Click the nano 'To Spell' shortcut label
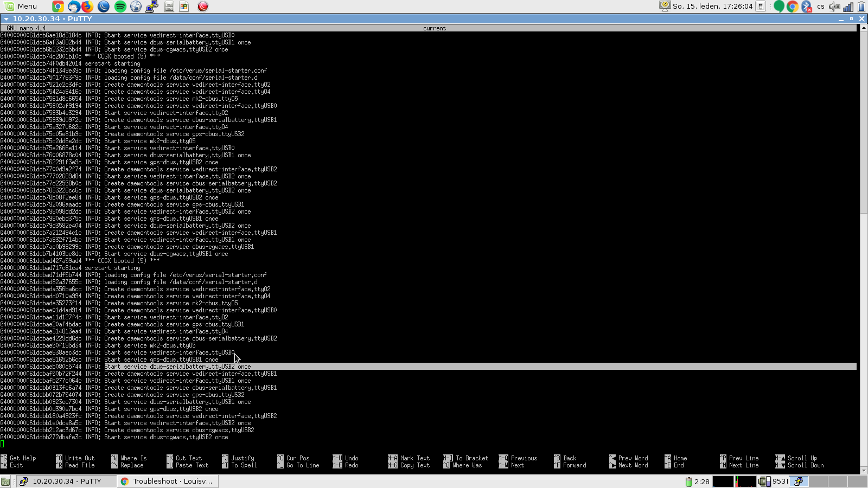 tap(244, 465)
